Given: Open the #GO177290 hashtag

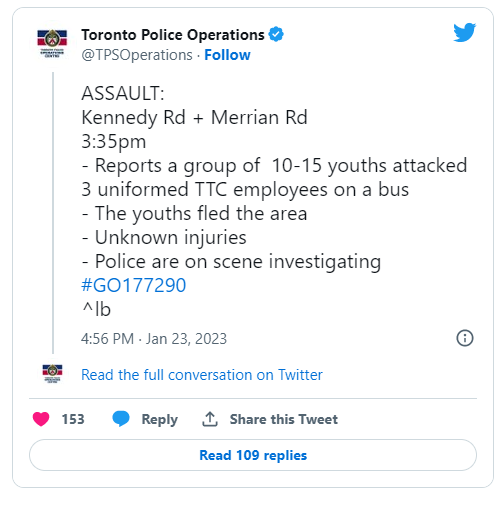Looking at the screenshot, I should click(134, 285).
